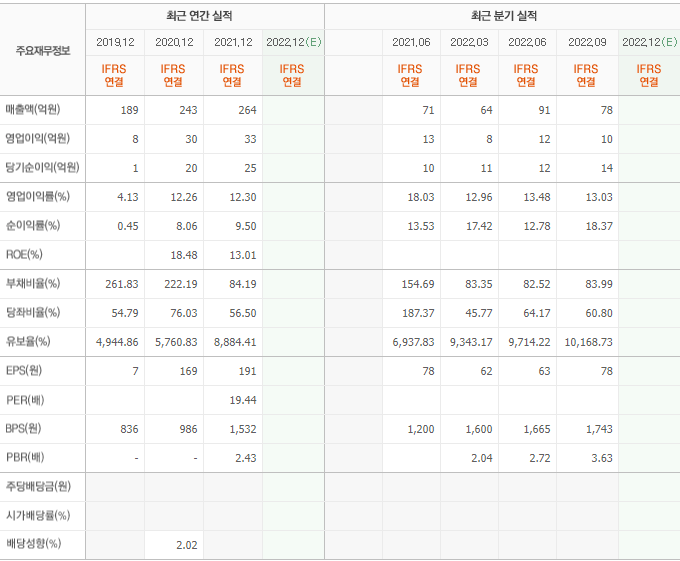The width and height of the screenshot is (680, 561).
Task: Click the 2022.06 quarterly column header
Action: click(527, 42)
